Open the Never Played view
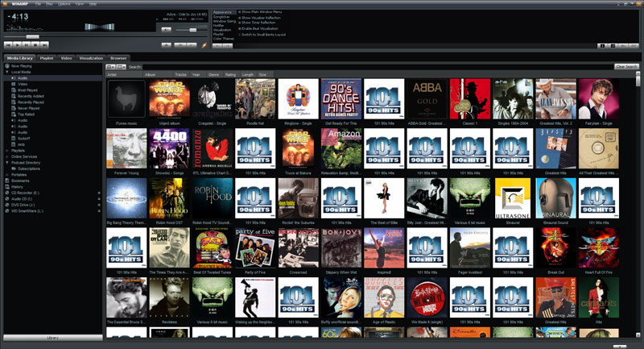Screen dimensions: 644x349 pos(28,108)
